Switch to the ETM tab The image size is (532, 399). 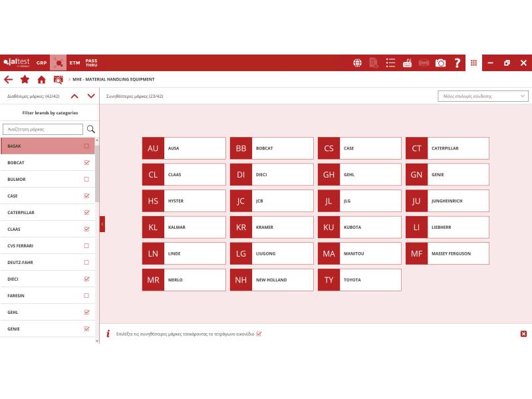pos(74,63)
